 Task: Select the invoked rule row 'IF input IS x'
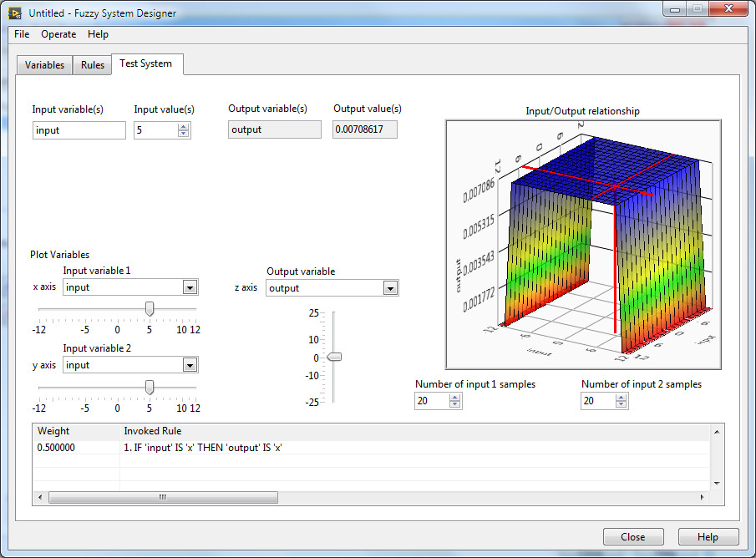pyautogui.click(x=371, y=448)
